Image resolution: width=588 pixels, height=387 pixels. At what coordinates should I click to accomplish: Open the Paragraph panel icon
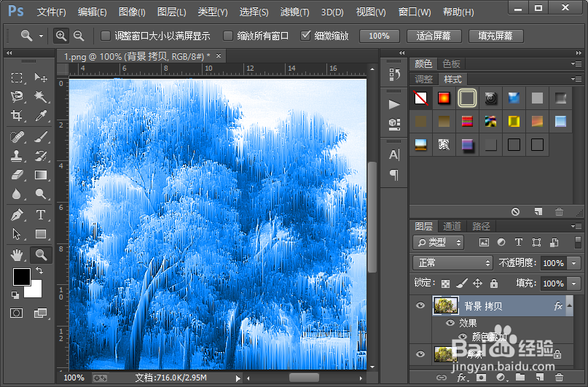pos(394,174)
